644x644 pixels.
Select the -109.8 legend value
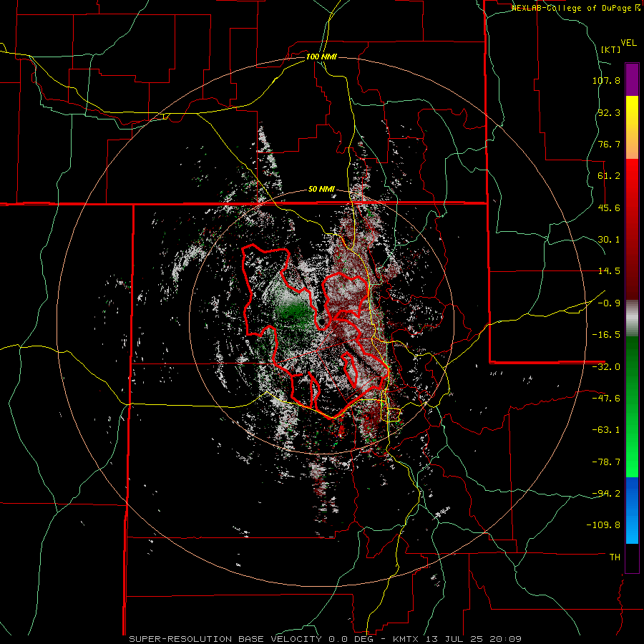[x=603, y=525]
